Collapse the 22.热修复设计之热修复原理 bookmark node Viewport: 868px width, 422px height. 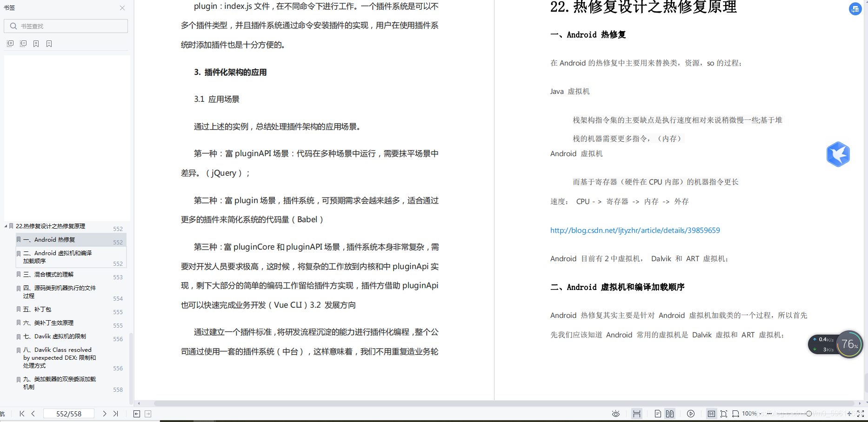(x=6, y=226)
